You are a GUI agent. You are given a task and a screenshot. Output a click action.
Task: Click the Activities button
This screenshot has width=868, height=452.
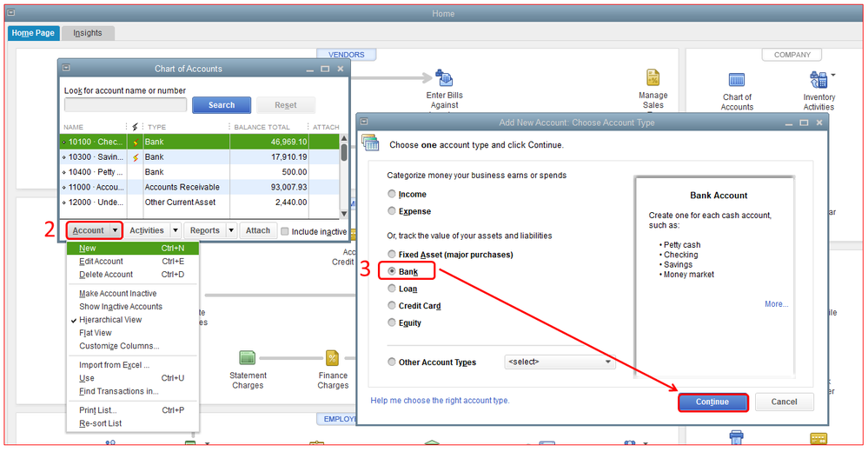pyautogui.click(x=147, y=230)
